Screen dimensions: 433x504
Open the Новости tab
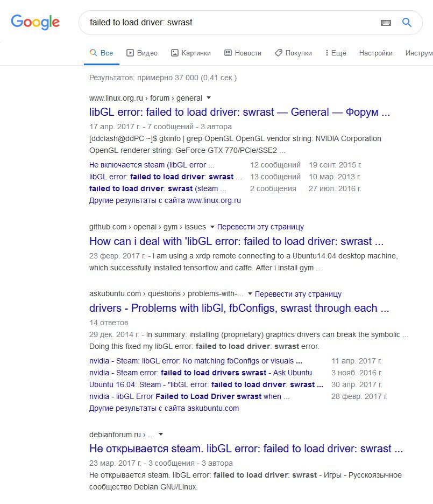coord(243,53)
